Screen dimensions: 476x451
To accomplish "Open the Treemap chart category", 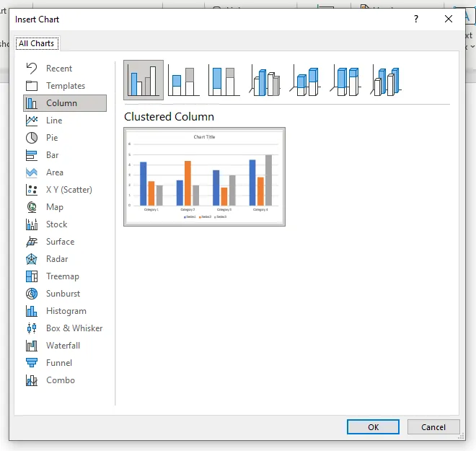I will click(x=63, y=276).
